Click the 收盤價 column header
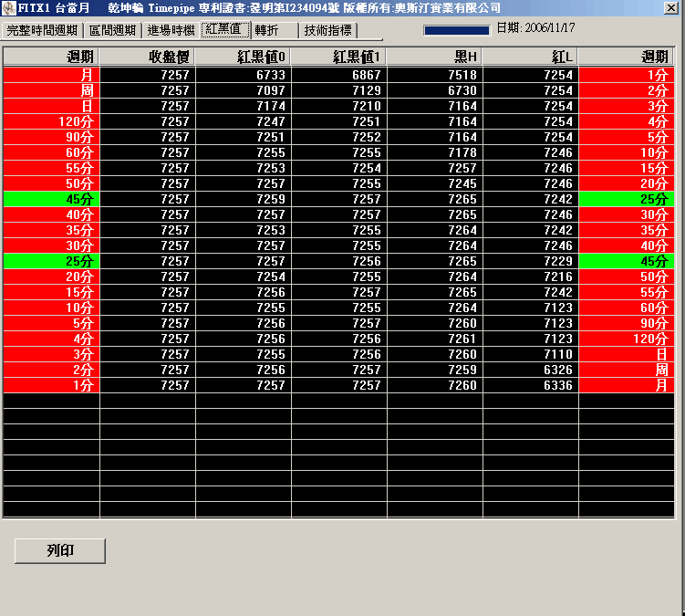The height and width of the screenshot is (616, 685). coord(147,57)
